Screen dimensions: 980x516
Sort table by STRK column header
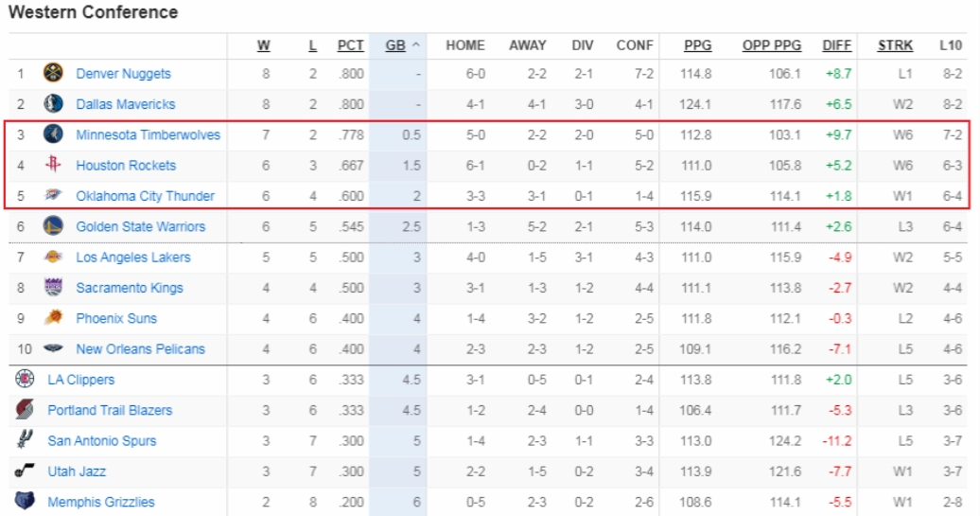pyautogui.click(x=895, y=44)
